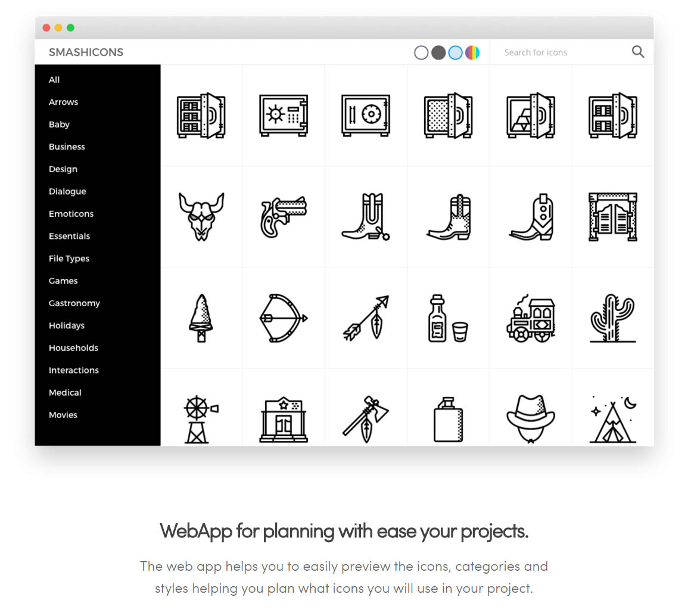Select the bull skull icon
The height and width of the screenshot is (616, 691).
coord(201,216)
